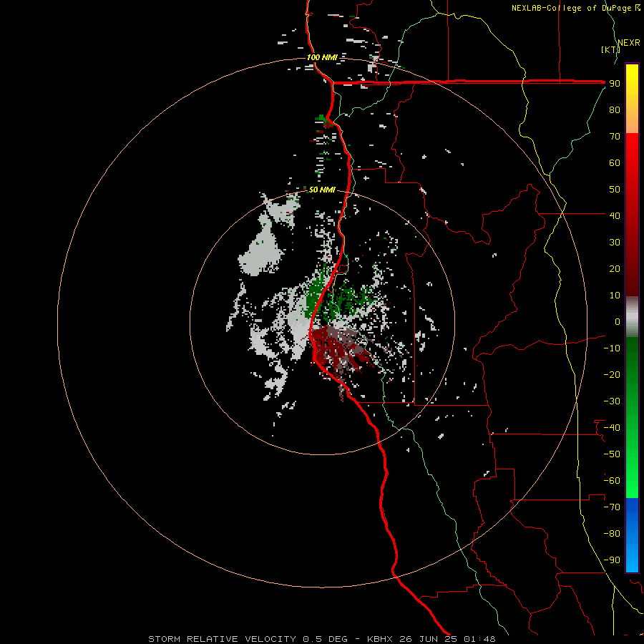Image resolution: width=644 pixels, height=644 pixels.
Task: Click the NEXLAB-College of DuPage credit text
Action: 575,8
